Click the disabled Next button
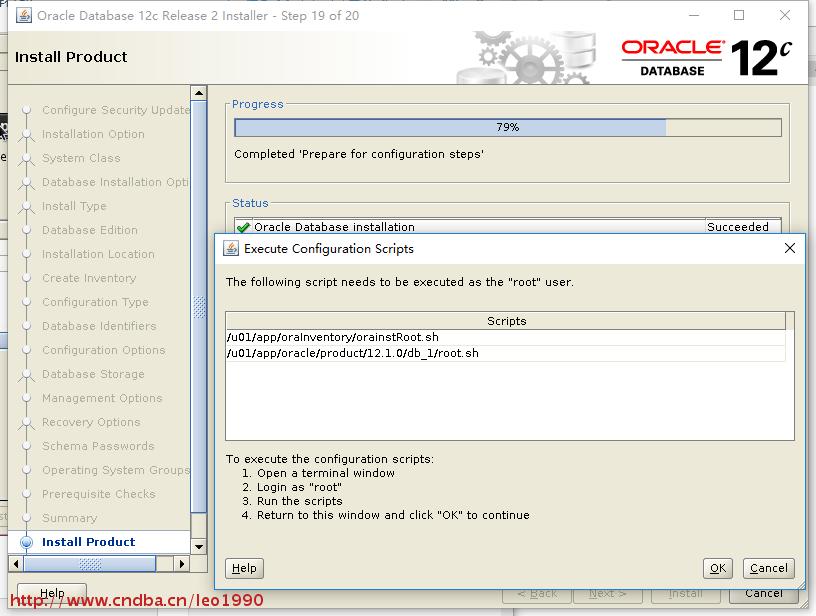 click(607, 594)
